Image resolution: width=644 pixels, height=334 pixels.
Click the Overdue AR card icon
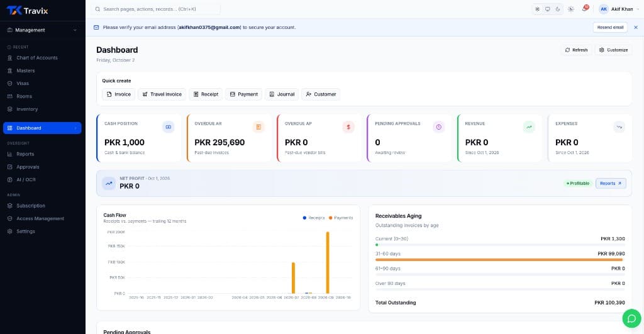[x=258, y=127]
